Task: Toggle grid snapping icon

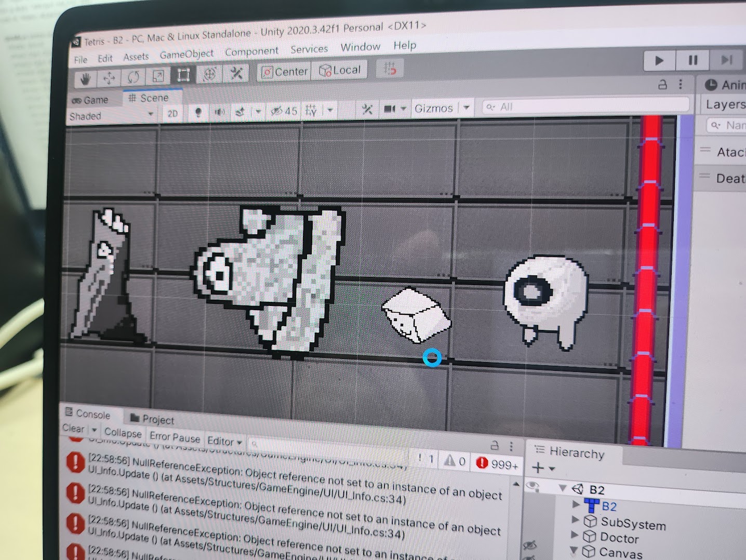Action: (x=390, y=68)
